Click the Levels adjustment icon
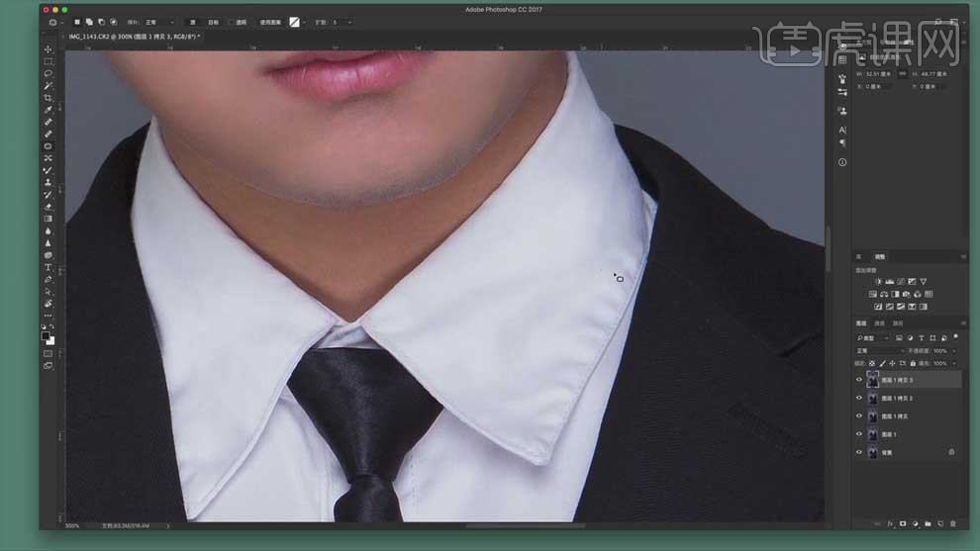The height and width of the screenshot is (551, 980). point(889,282)
